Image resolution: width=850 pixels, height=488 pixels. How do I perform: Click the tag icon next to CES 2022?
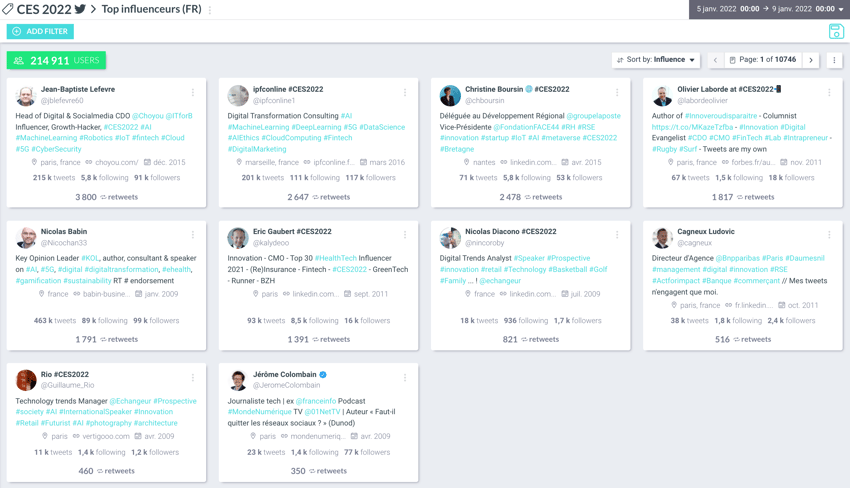[8, 9]
